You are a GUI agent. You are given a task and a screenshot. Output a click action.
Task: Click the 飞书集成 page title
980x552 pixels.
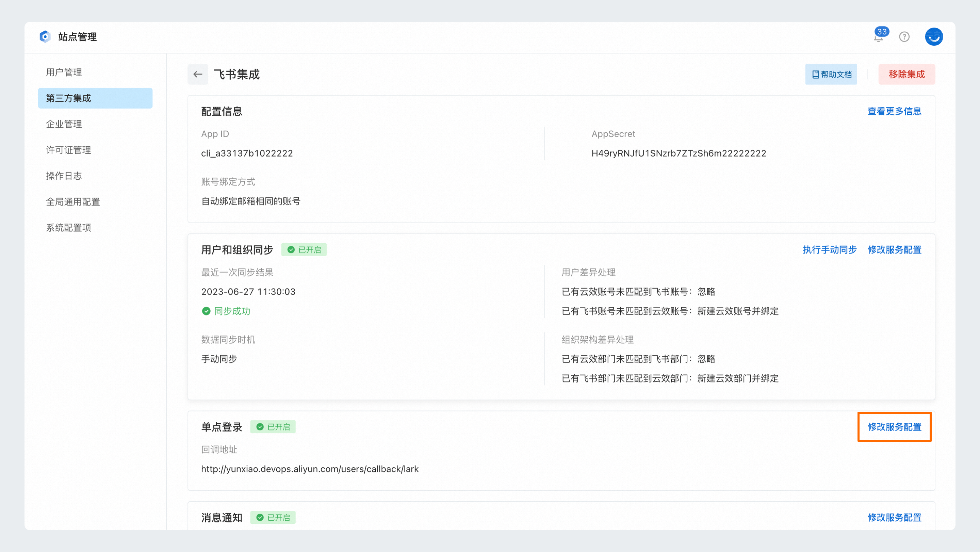[236, 74]
